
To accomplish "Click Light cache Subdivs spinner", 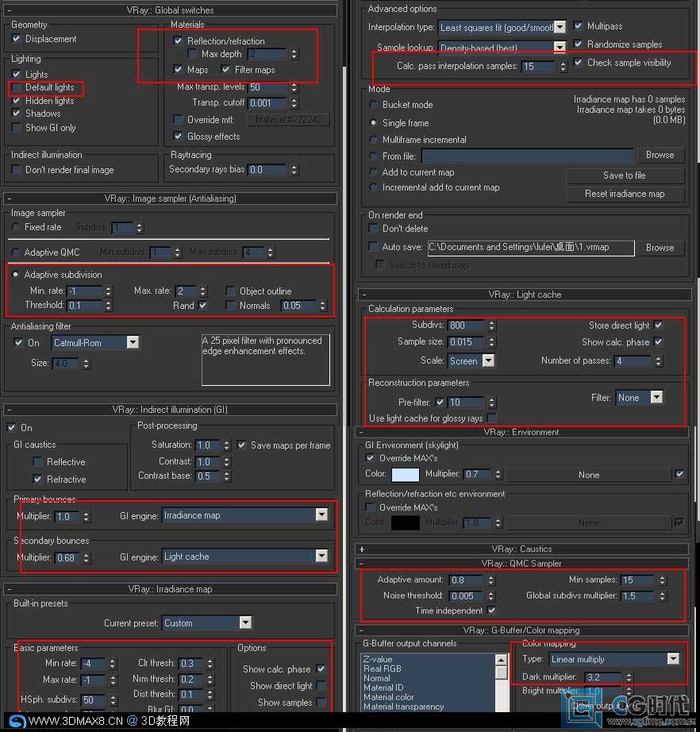I will tap(491, 326).
